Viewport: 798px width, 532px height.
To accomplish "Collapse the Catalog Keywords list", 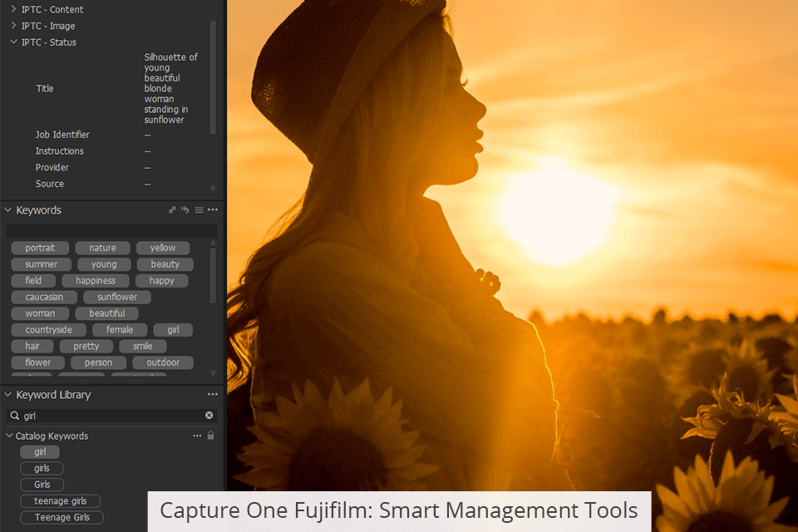I will [x=9, y=436].
